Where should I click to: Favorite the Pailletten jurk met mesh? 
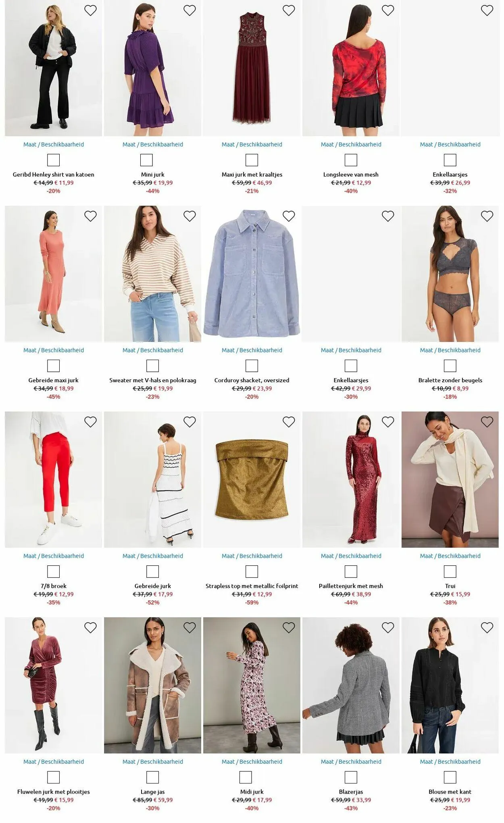(x=388, y=422)
